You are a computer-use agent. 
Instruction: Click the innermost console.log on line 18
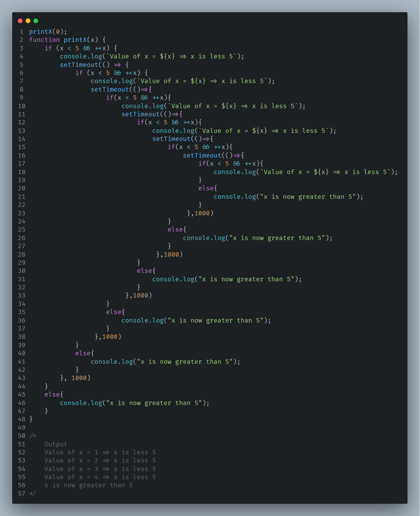point(235,172)
